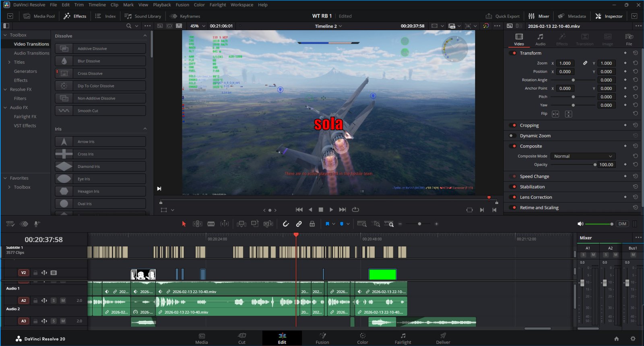Choose Blade Edit Mode tool

click(x=211, y=224)
